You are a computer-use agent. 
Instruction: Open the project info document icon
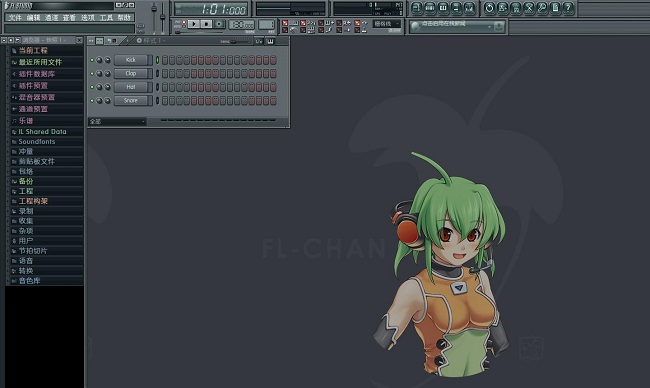pos(555,8)
